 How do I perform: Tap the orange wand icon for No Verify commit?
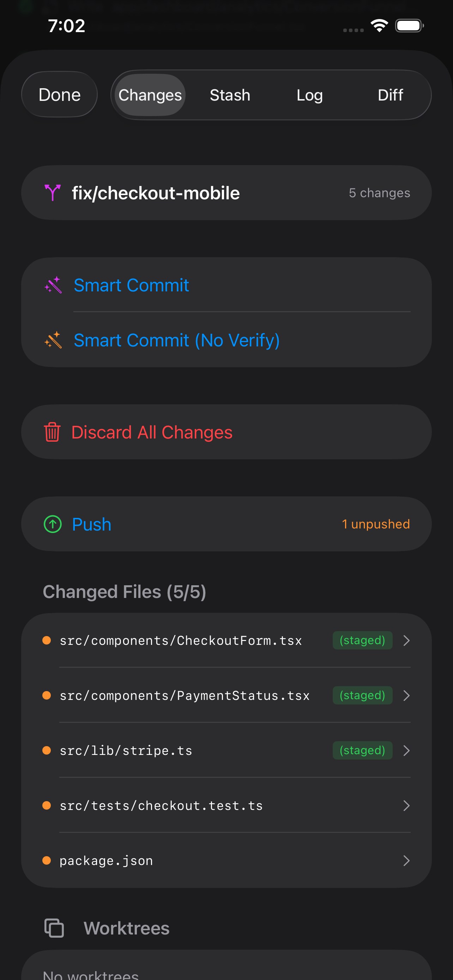point(53,340)
